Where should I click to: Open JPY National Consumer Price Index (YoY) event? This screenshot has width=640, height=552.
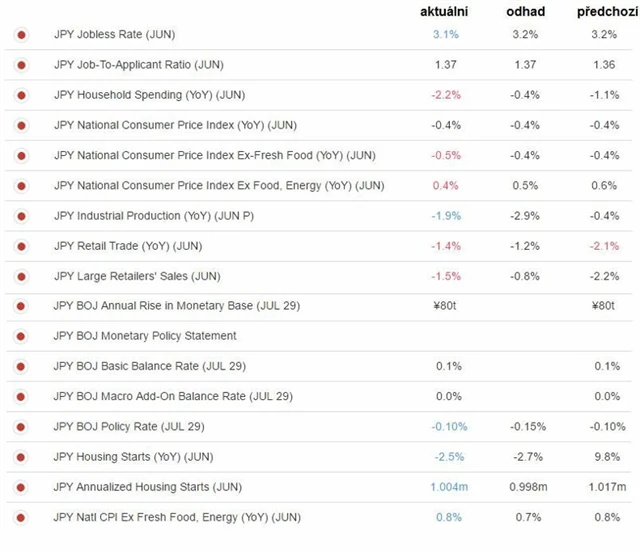pos(175,125)
